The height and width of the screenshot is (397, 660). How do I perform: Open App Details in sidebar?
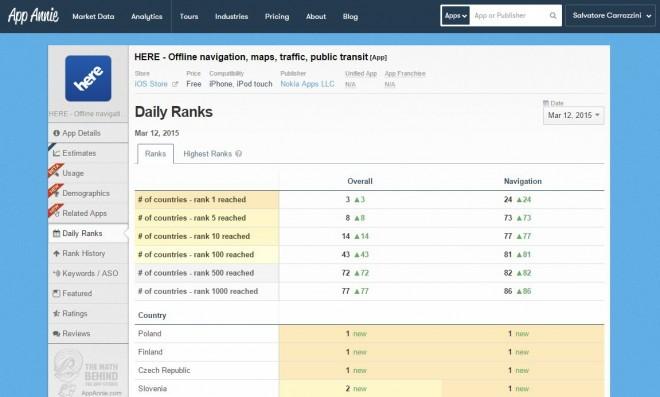(88, 133)
